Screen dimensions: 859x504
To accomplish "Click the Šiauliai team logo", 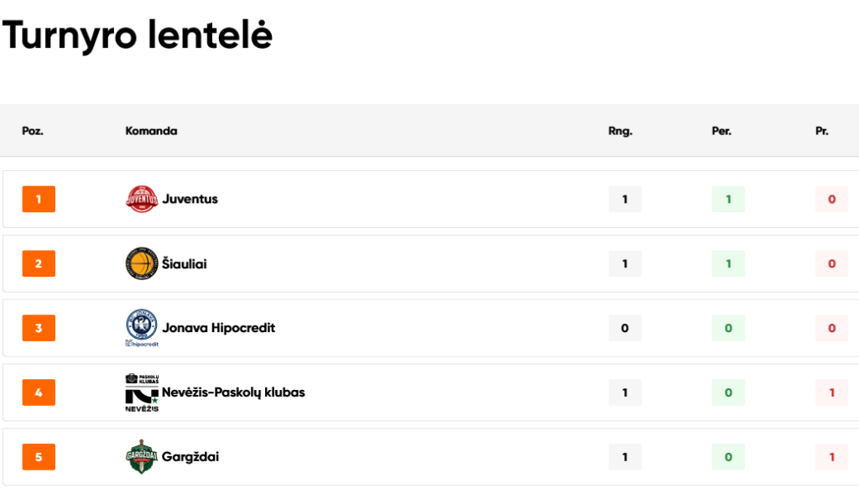I will (142, 264).
